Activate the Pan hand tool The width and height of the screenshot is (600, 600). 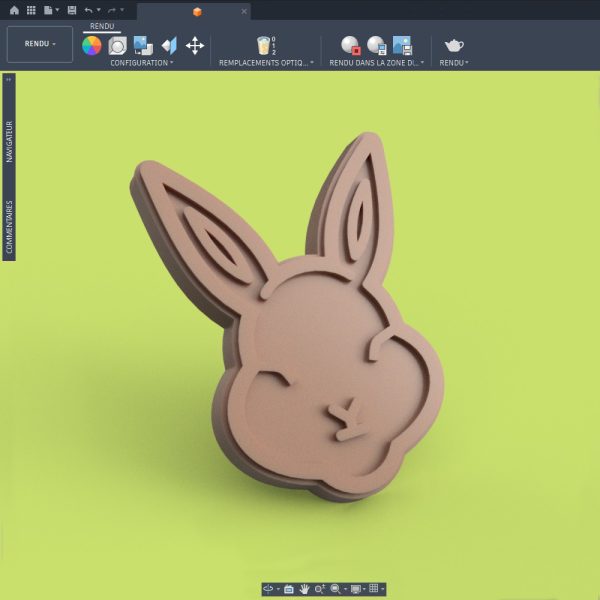click(x=304, y=589)
